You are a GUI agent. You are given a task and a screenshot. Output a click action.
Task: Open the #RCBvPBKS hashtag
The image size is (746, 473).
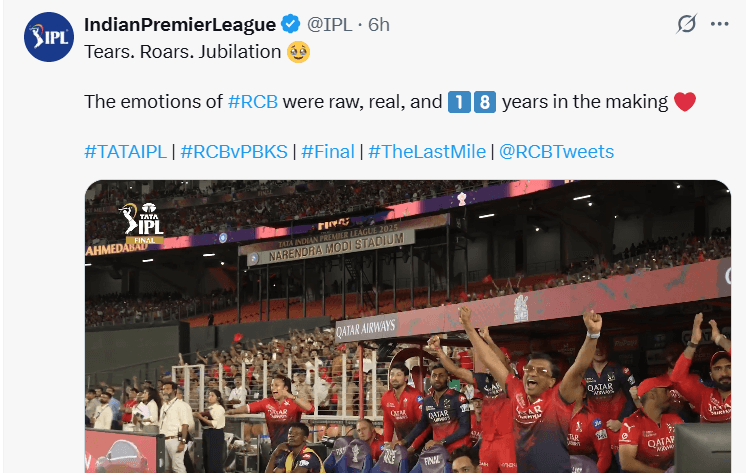tap(234, 152)
